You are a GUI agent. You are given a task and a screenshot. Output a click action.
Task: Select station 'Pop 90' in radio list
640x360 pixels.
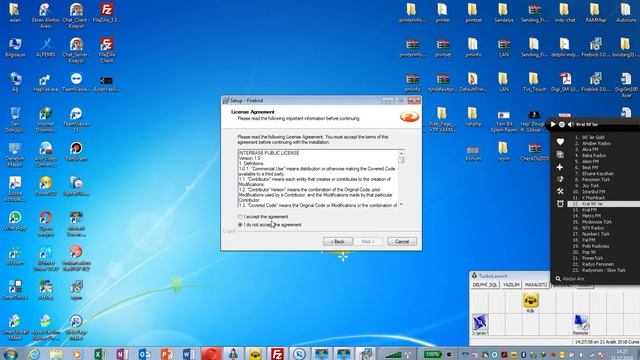point(589,252)
